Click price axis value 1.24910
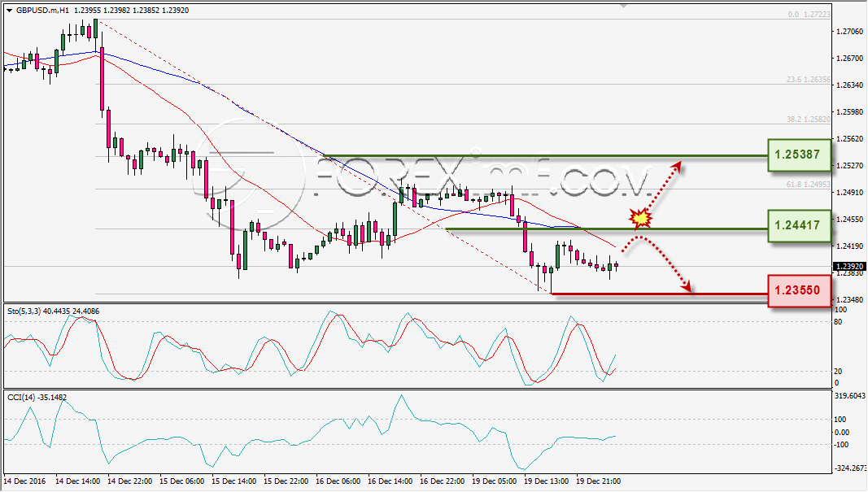868x492 pixels. [x=849, y=193]
